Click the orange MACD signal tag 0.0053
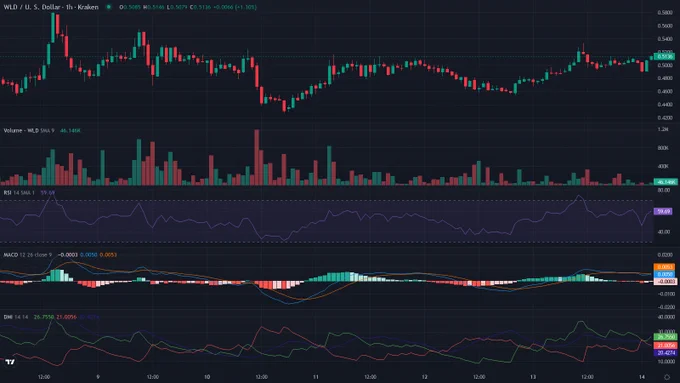Image resolution: width=680 pixels, height=383 pixels. click(664, 267)
